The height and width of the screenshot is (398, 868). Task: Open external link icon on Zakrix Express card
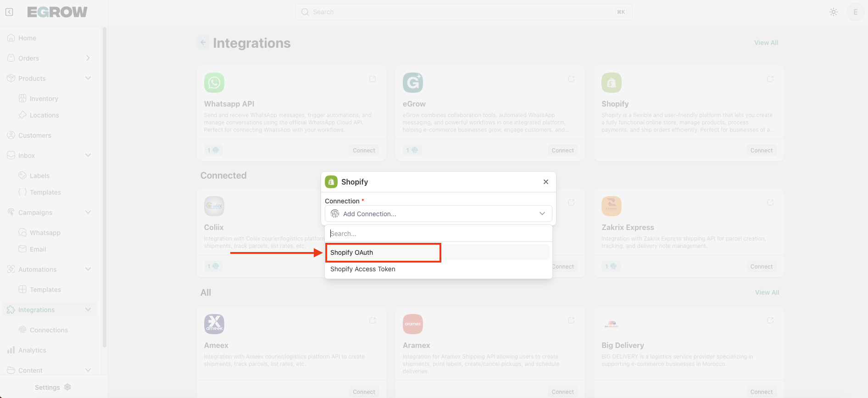[x=770, y=202]
